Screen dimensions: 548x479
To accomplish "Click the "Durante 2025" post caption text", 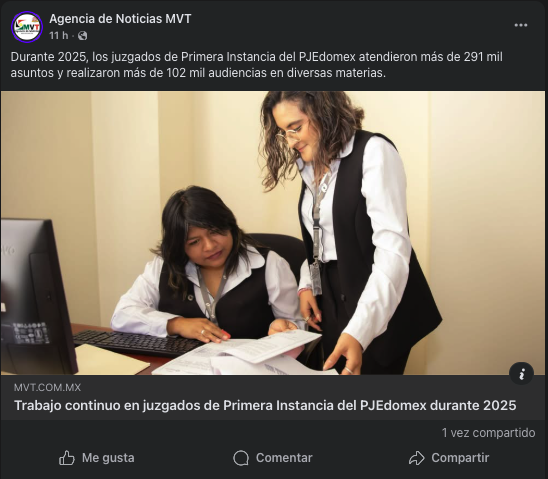I will (257, 65).
